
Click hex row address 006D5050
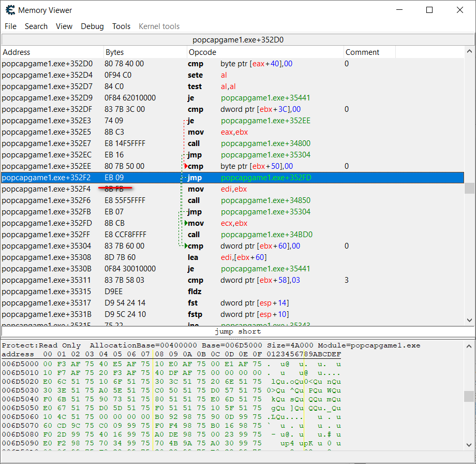click(20, 408)
